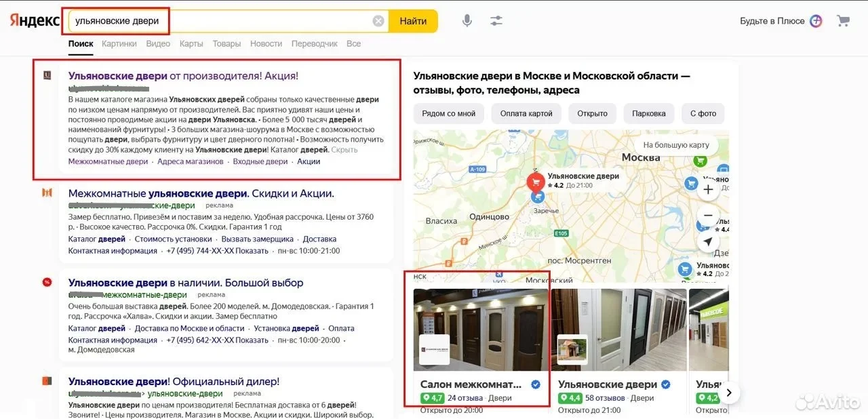
Task: Open photo of Салон межкомнат… card
Action: [x=481, y=330]
